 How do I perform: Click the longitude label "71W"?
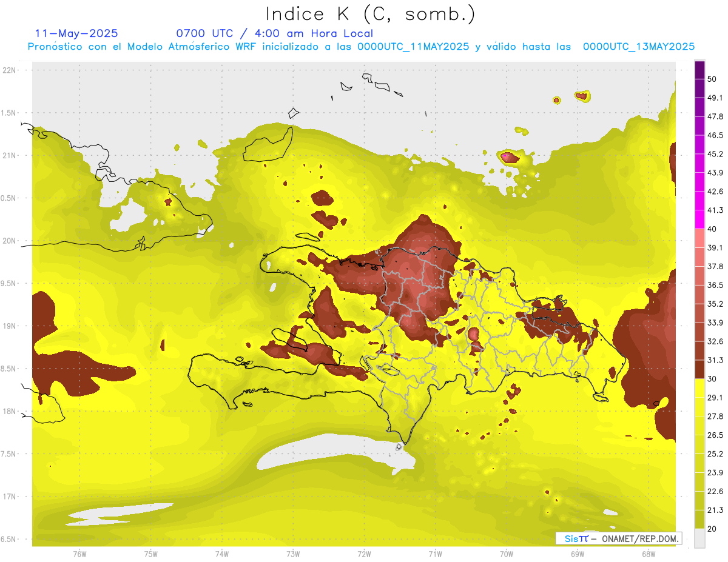pyautogui.click(x=435, y=554)
